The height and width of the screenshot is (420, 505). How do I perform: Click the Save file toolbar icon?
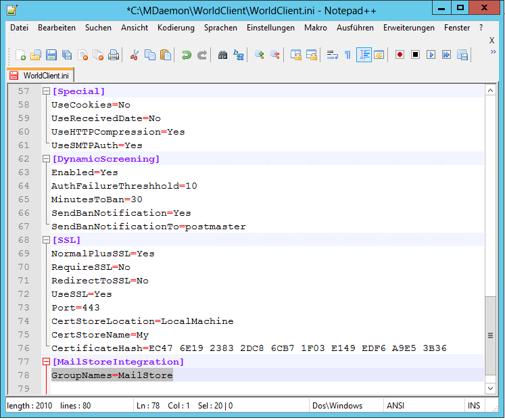coord(51,55)
